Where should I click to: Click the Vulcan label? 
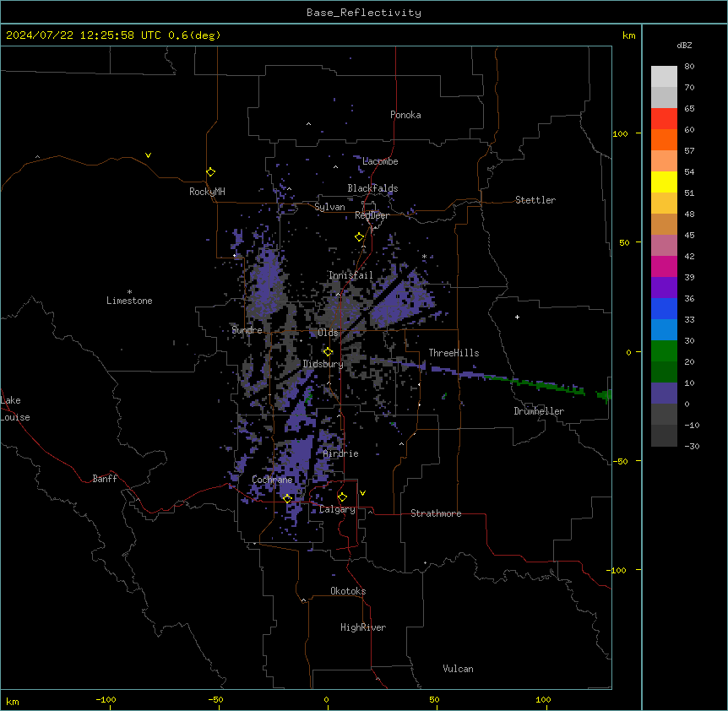point(459,669)
